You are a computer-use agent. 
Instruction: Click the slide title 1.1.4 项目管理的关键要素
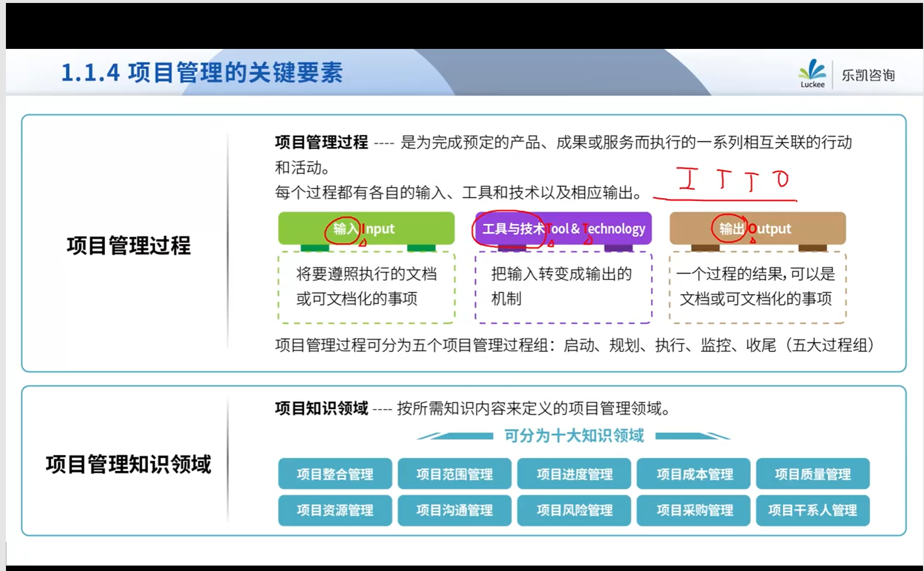201,73
